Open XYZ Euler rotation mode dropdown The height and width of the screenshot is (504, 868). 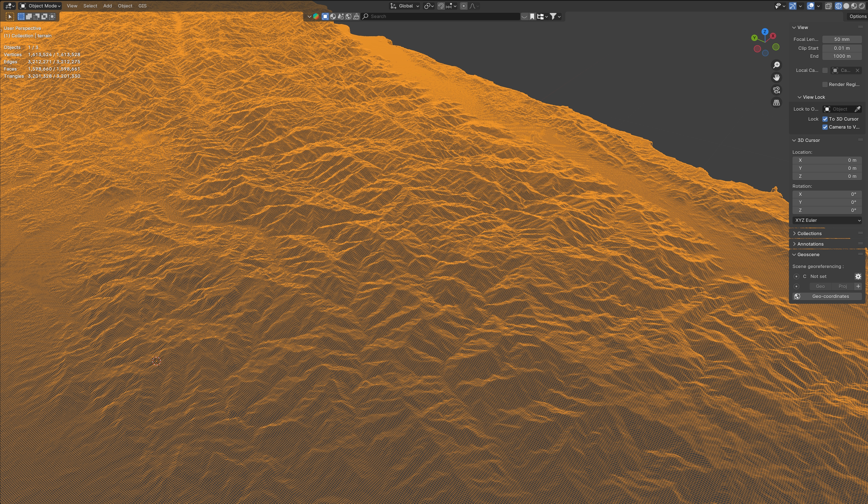coord(827,220)
